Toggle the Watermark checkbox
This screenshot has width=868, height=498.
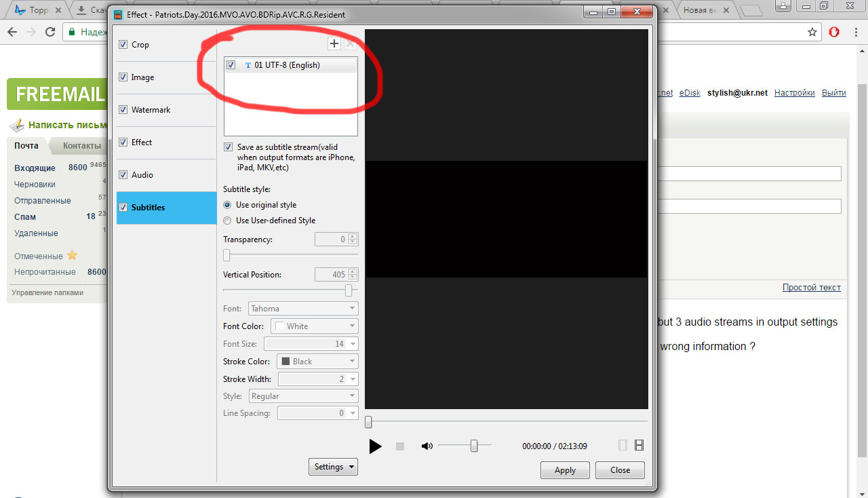coord(123,110)
